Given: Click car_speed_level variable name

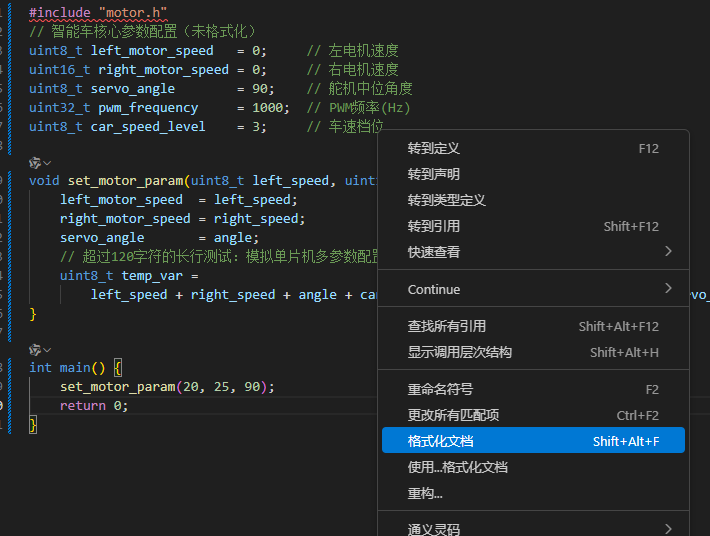Looking at the screenshot, I should [x=148, y=127].
